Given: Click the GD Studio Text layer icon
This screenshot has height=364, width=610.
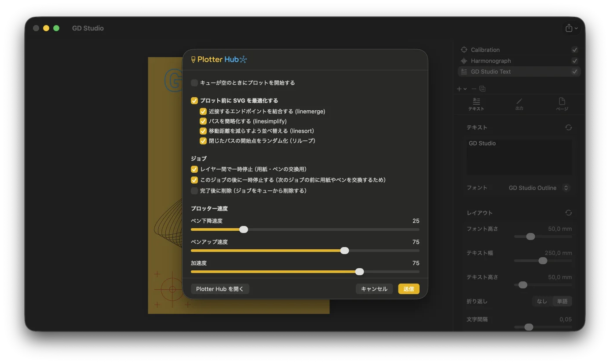Looking at the screenshot, I should pos(464,71).
